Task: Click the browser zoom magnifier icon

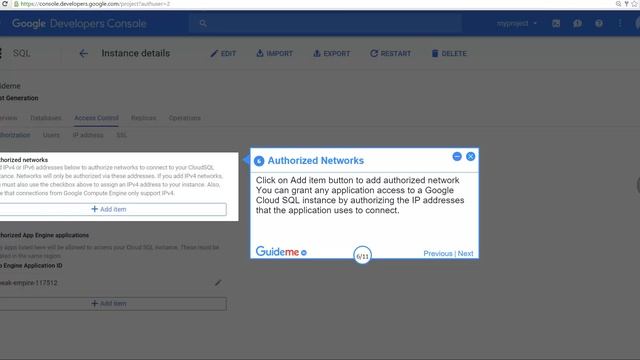Action: [618, 4]
